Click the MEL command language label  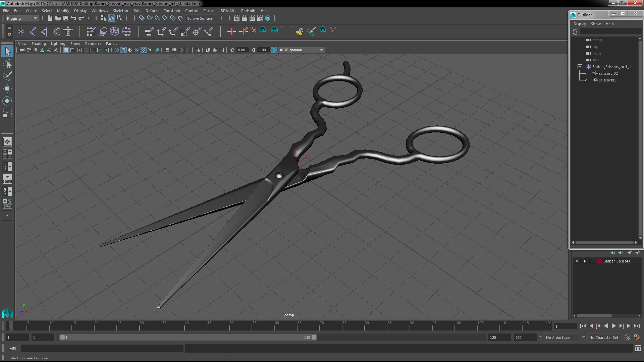point(13,349)
